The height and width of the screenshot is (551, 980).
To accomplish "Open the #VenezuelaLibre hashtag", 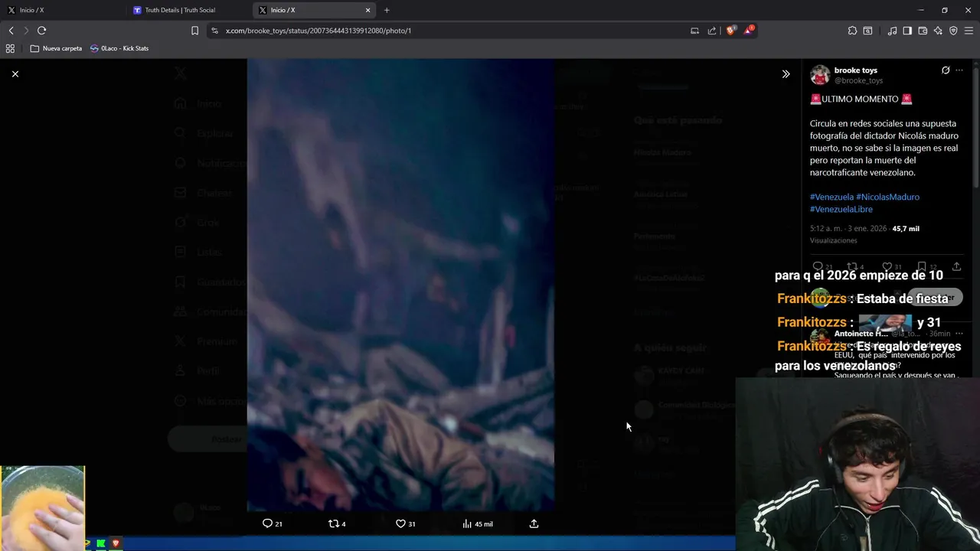I will (x=841, y=209).
